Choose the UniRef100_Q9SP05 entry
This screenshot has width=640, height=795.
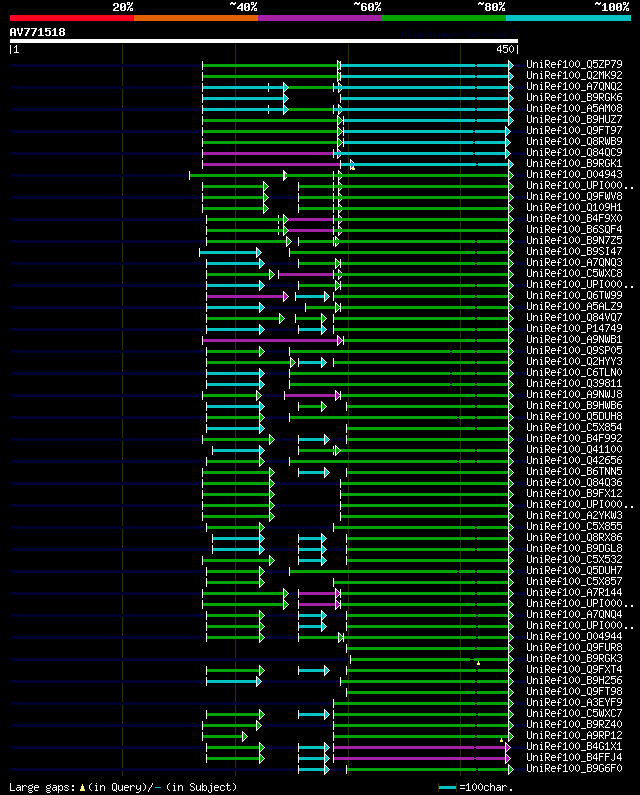click(x=574, y=350)
